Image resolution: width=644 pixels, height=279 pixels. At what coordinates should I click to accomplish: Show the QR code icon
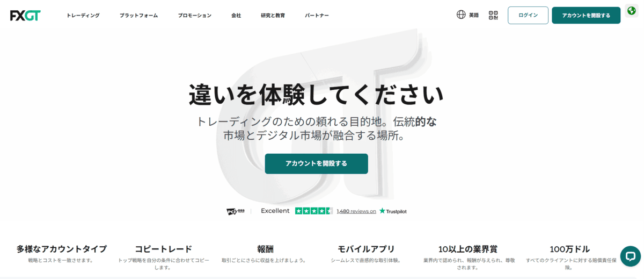coord(493,15)
